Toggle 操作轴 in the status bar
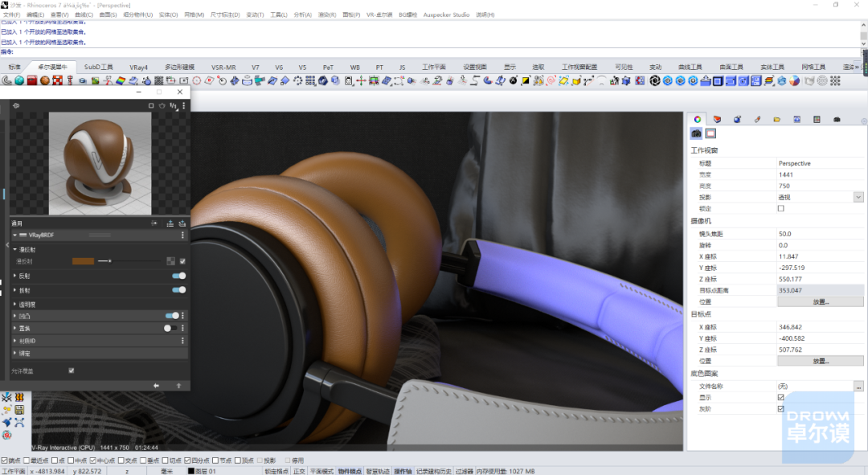 [403, 471]
